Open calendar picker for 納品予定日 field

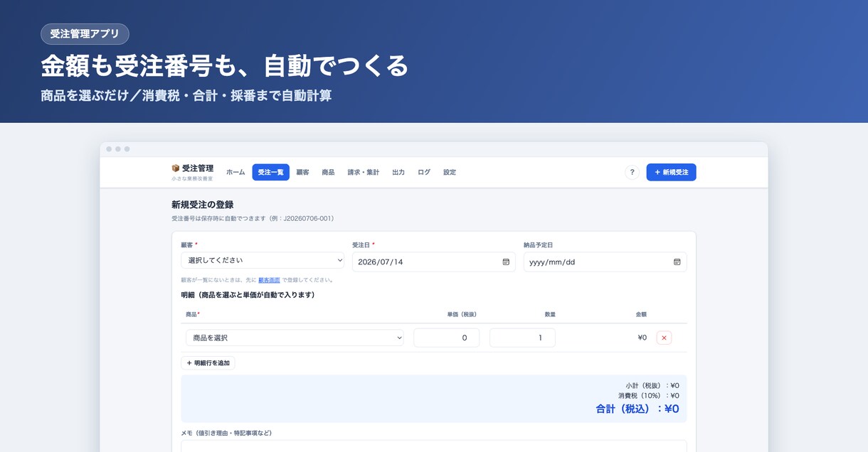[677, 262]
